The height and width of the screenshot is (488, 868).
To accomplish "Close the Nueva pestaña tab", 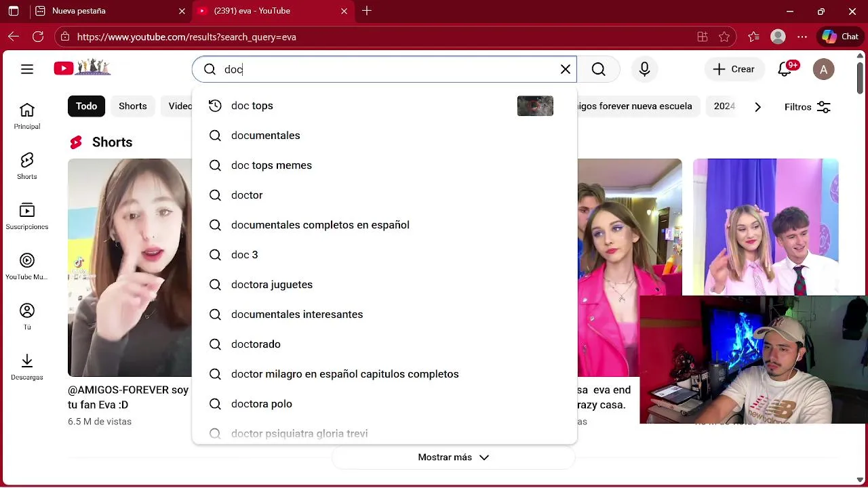I will 182,11.
